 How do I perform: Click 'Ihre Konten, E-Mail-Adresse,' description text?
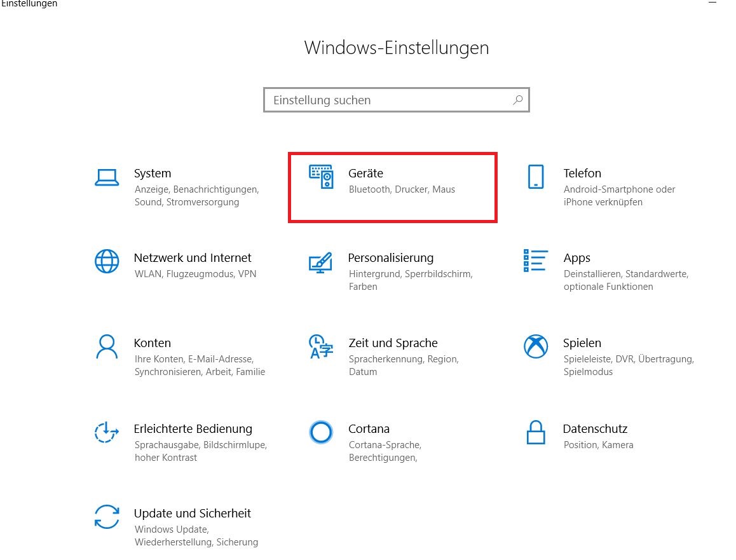coord(194,359)
